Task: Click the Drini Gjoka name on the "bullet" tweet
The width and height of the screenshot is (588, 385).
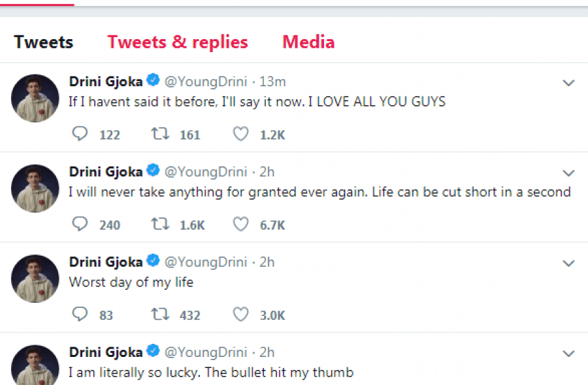Action: coord(106,352)
